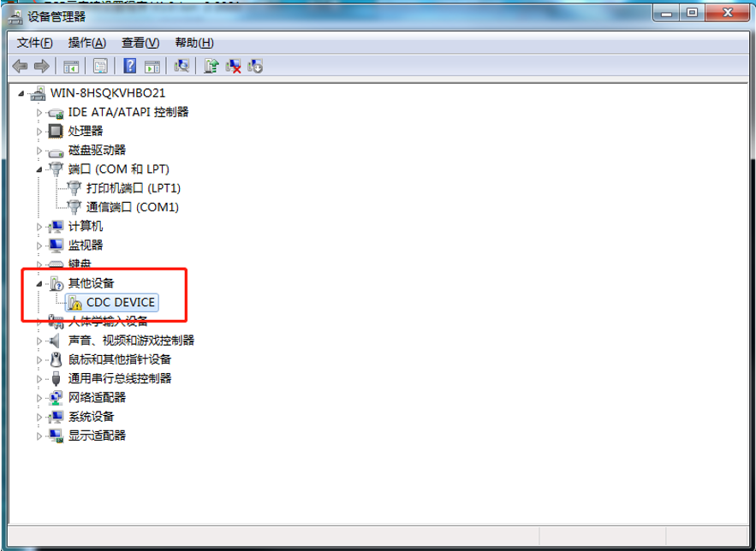Viewport: 756px width, 551px height.
Task: Open the 文件(F) menu
Action: pyautogui.click(x=34, y=43)
